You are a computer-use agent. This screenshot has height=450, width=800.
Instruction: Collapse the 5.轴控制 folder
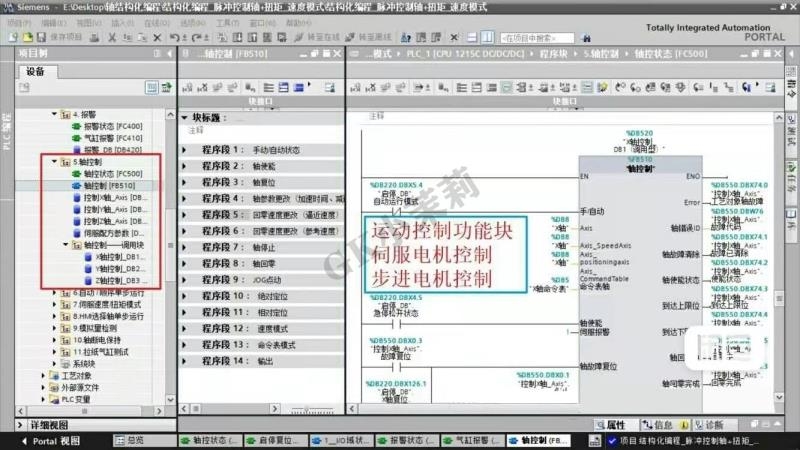(x=54, y=162)
